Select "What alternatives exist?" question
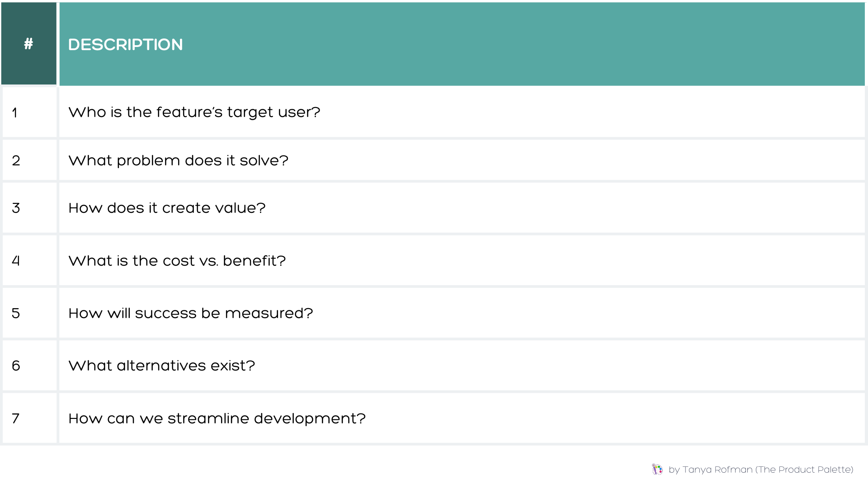Image resolution: width=868 pixels, height=488 pixels. (x=161, y=366)
